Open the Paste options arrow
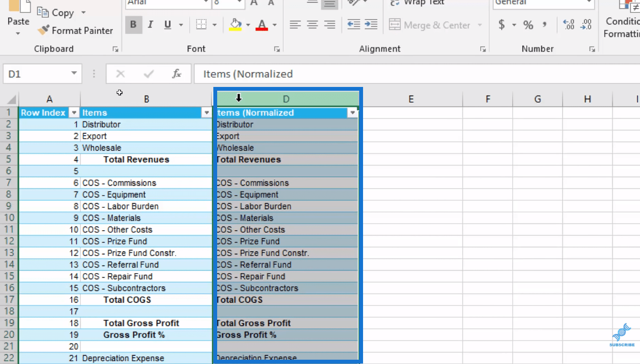This screenshot has height=364, width=640. pos(18,33)
